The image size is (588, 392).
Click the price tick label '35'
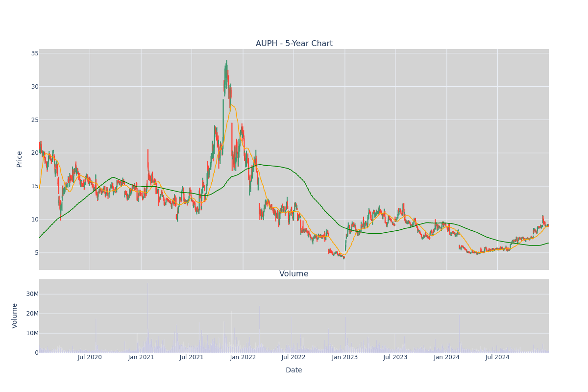(x=35, y=53)
